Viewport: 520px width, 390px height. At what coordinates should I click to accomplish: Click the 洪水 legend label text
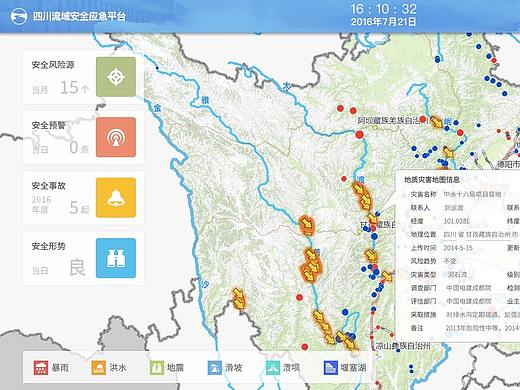click(118, 368)
